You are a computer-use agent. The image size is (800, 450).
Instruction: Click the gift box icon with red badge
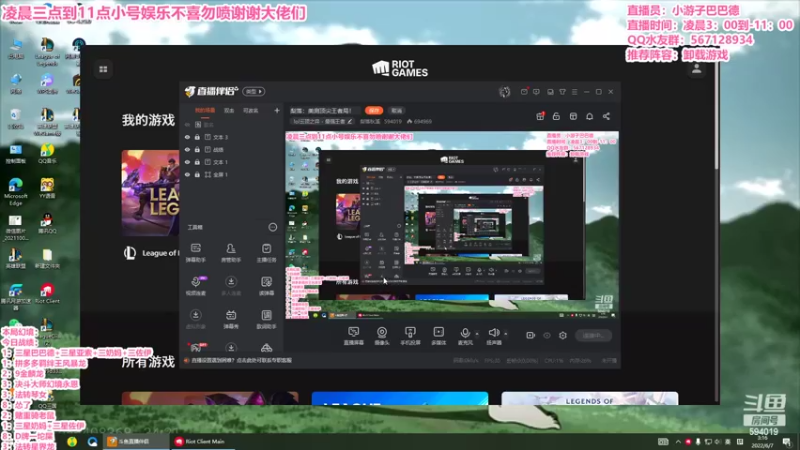[540, 116]
